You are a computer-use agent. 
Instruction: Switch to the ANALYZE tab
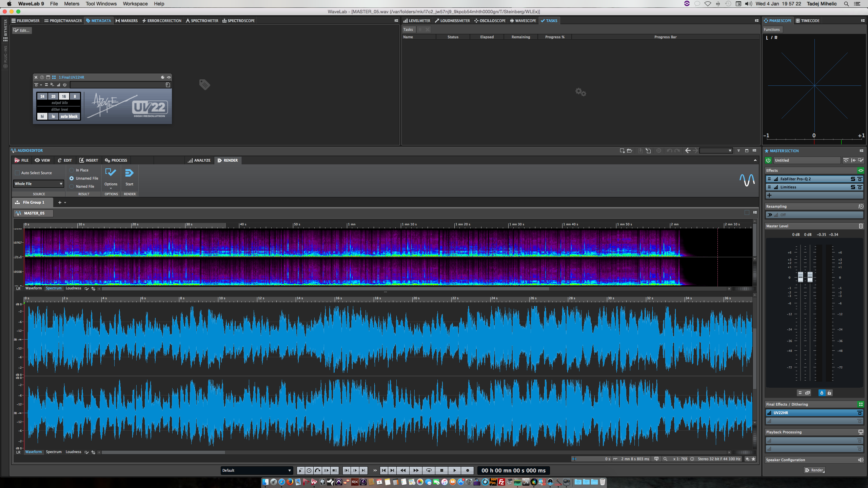point(199,160)
